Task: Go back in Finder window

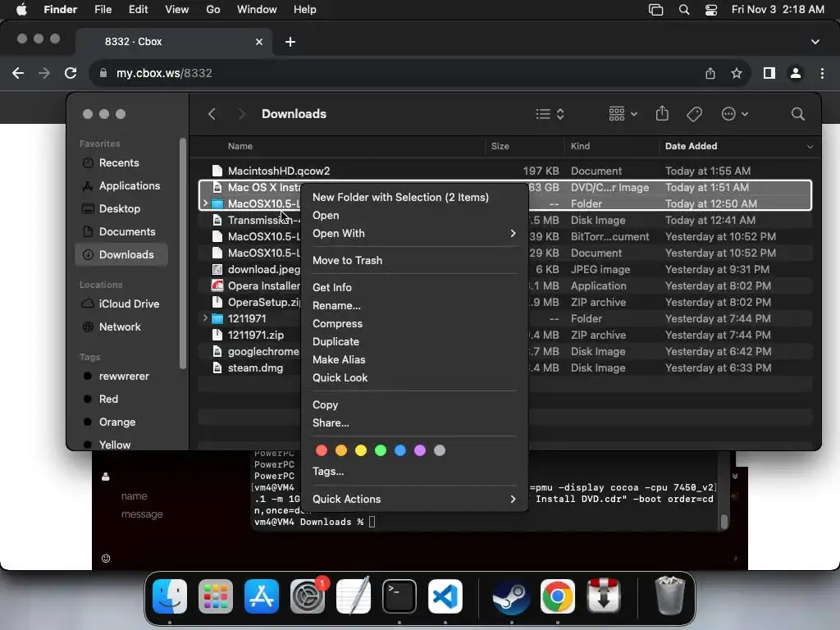Action: (x=212, y=113)
